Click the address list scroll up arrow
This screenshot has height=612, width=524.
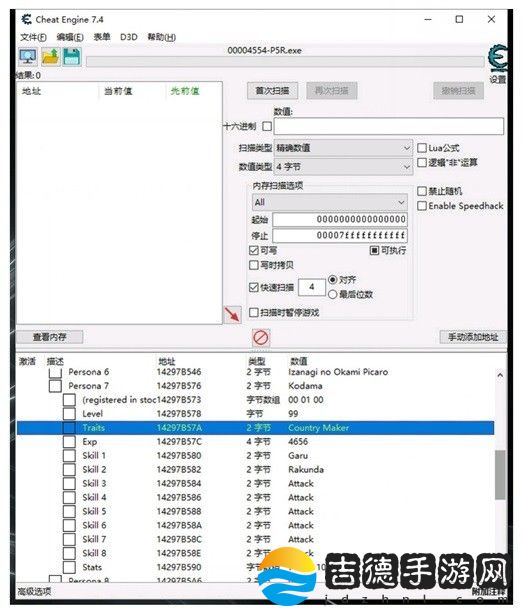click(500, 375)
